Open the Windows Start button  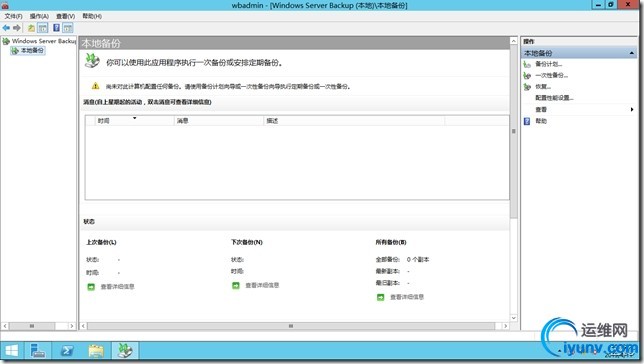point(12,351)
